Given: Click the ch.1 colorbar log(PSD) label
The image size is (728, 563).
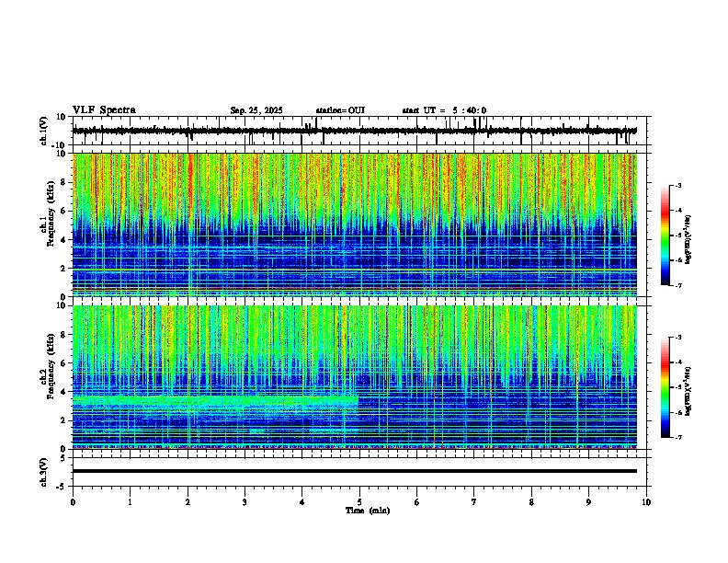Looking at the screenshot, I should (688, 240).
